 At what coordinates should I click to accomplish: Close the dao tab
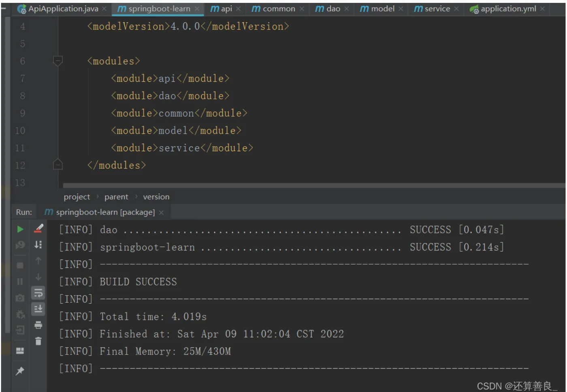(x=347, y=9)
